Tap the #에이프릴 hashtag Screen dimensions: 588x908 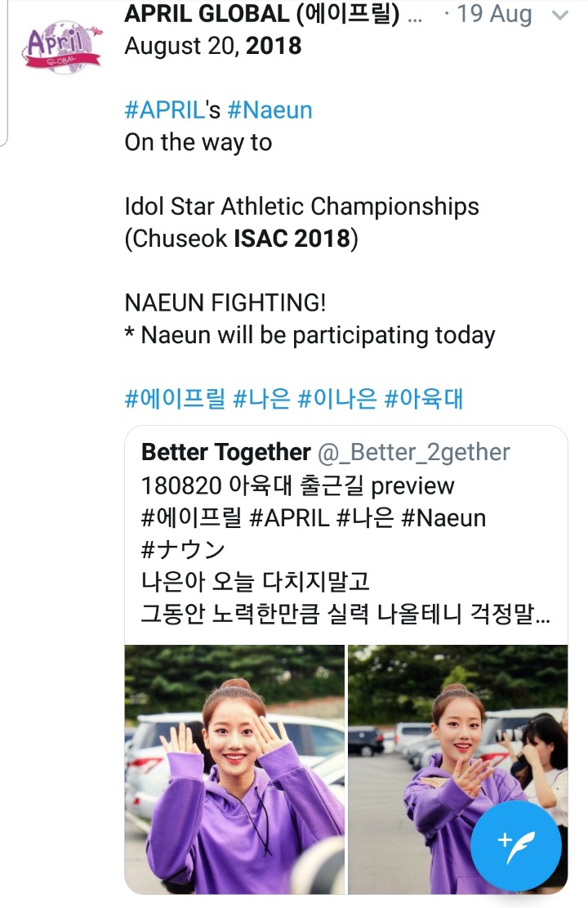175,398
